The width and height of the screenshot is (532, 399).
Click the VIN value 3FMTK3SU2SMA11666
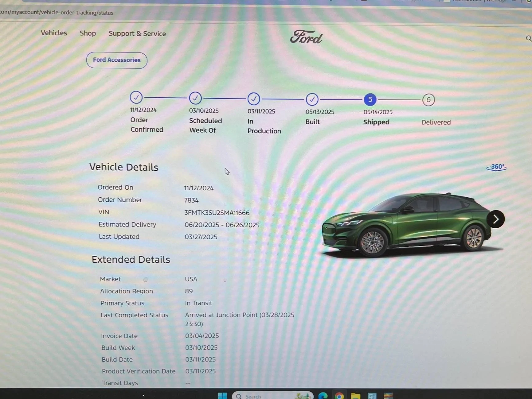click(217, 213)
